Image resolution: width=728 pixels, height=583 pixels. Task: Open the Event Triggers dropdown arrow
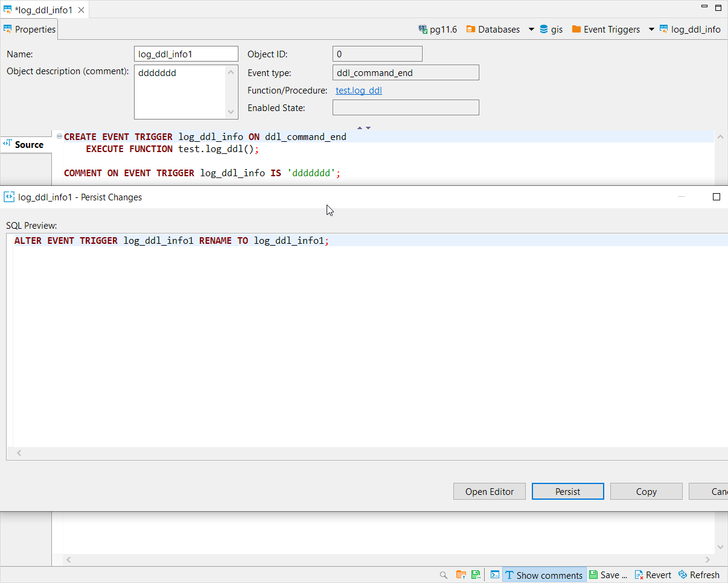click(650, 29)
